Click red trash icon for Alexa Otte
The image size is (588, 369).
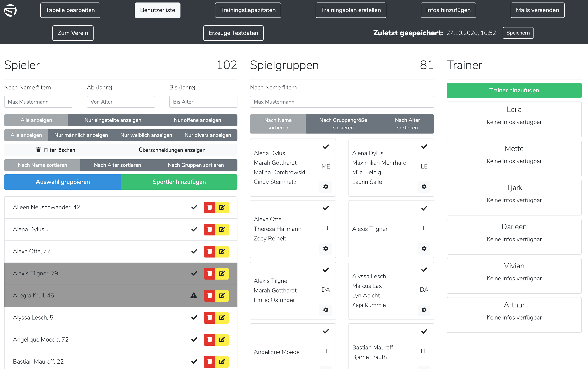(x=210, y=251)
